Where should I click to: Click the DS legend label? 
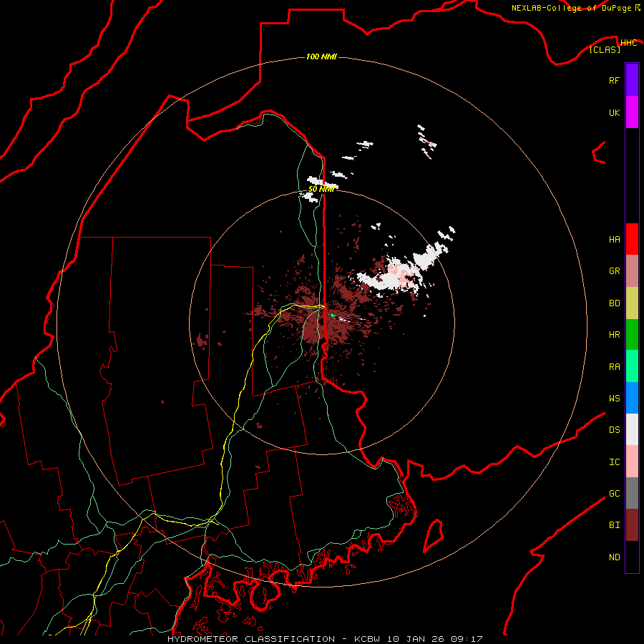(614, 430)
